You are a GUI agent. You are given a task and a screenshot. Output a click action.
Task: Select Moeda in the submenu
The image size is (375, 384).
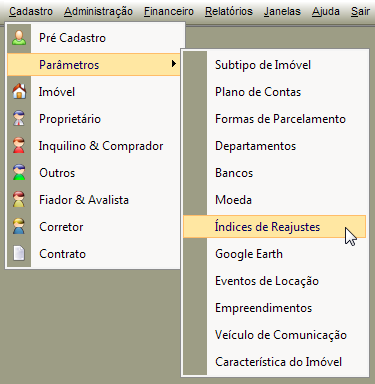click(x=275, y=200)
